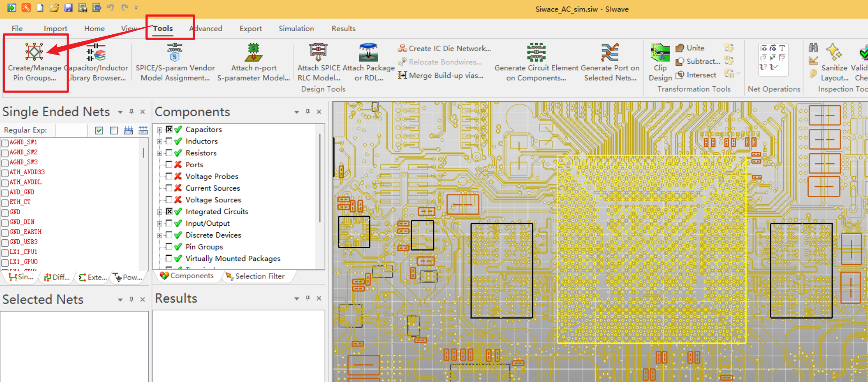Image resolution: width=868 pixels, height=382 pixels.
Task: Click the binoculars inspection icon
Action: coord(813,47)
